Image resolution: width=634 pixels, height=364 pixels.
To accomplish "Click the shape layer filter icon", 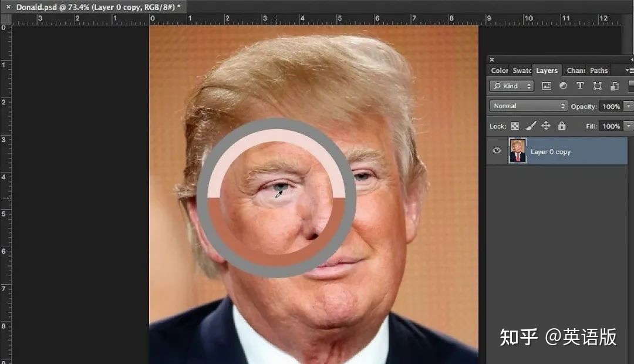I will (x=597, y=86).
